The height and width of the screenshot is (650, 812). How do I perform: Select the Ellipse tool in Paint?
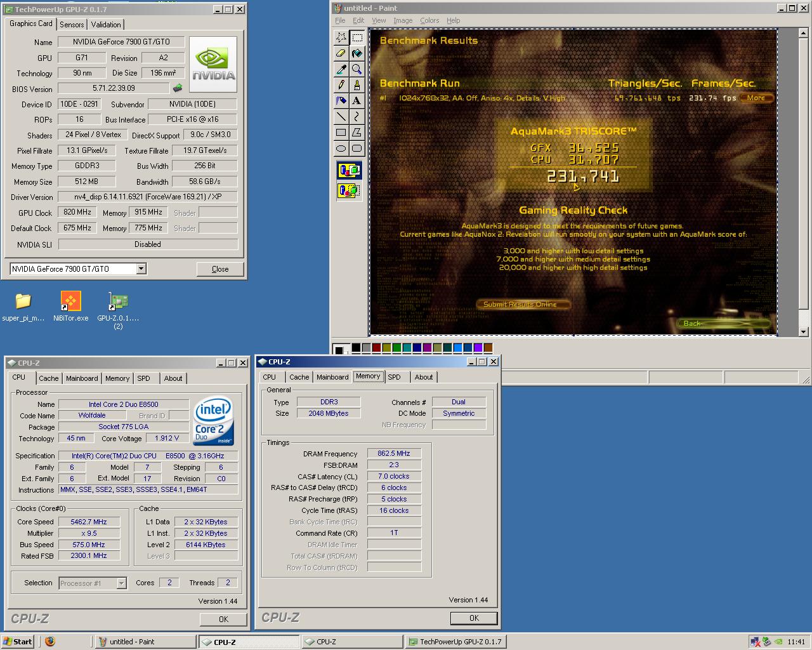[x=341, y=149]
